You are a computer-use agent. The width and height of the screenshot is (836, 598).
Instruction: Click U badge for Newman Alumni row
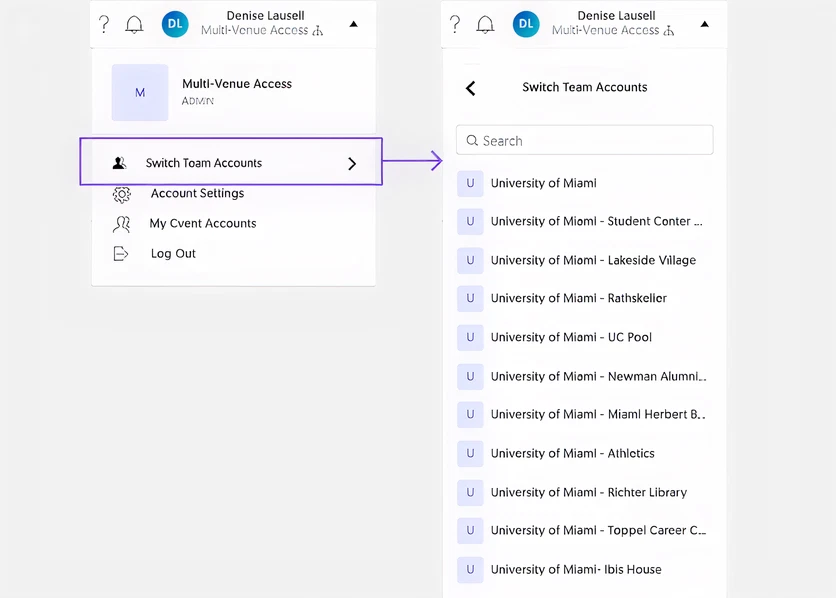470,377
